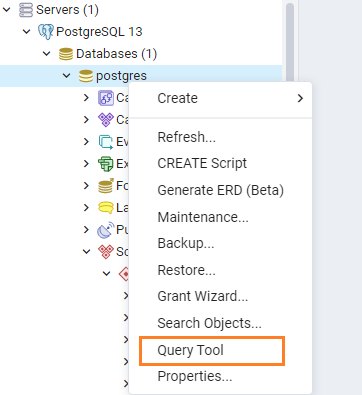The height and width of the screenshot is (395, 362).
Task: Collapse the postgres database node
Action: [x=67, y=76]
